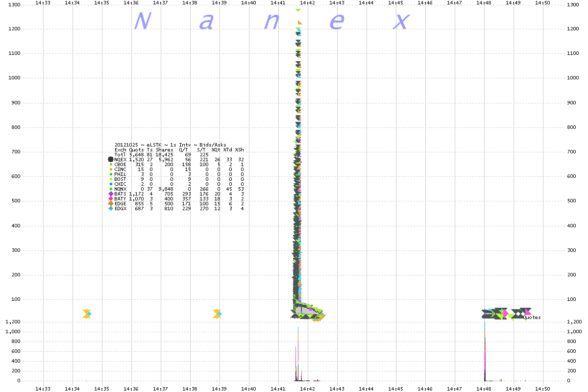Click the PHIL green dot legend marker

click(111, 174)
